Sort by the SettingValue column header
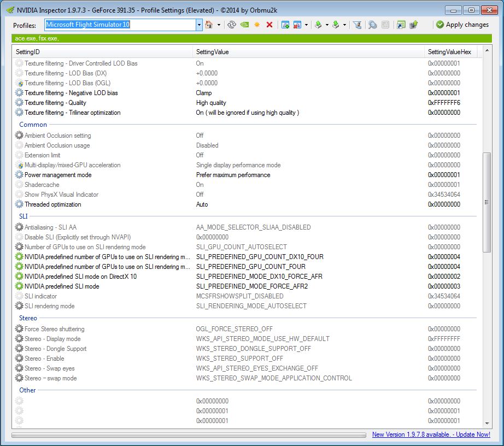Screen dimensions: 504x446 [309, 52]
